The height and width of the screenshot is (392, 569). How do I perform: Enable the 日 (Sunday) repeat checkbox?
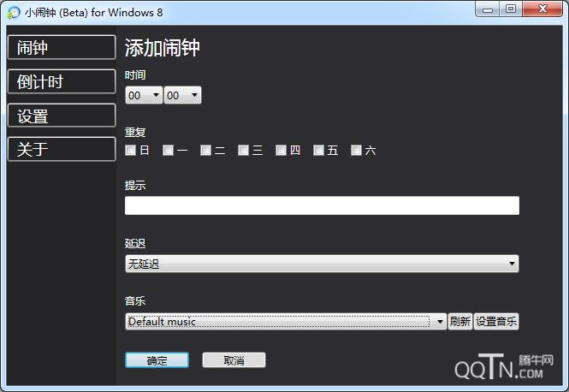[131, 151]
